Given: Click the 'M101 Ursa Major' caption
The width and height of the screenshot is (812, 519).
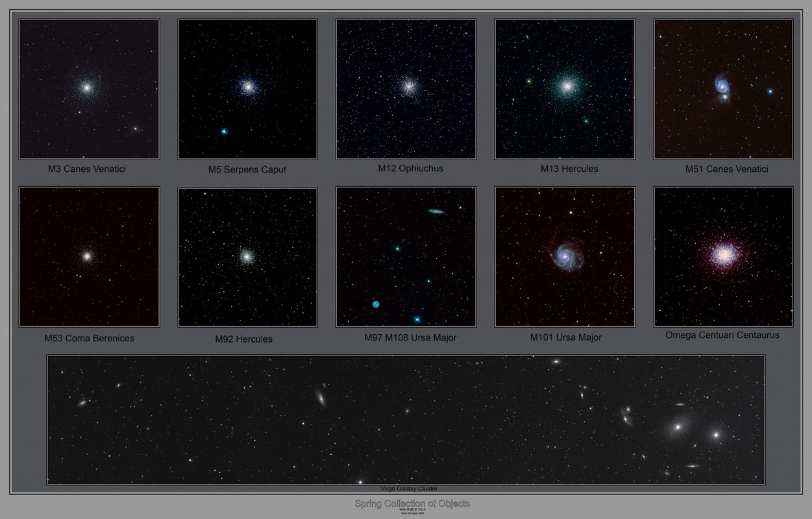Looking at the screenshot, I should (x=566, y=337).
